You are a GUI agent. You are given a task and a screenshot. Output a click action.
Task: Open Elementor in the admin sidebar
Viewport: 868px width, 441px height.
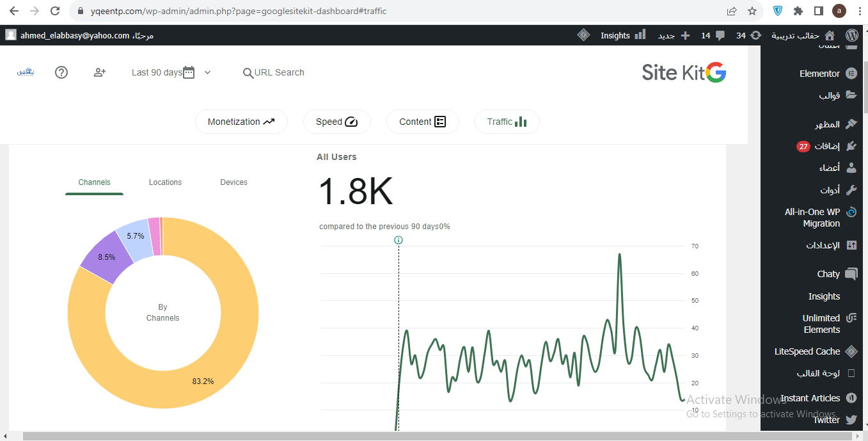[x=819, y=74]
